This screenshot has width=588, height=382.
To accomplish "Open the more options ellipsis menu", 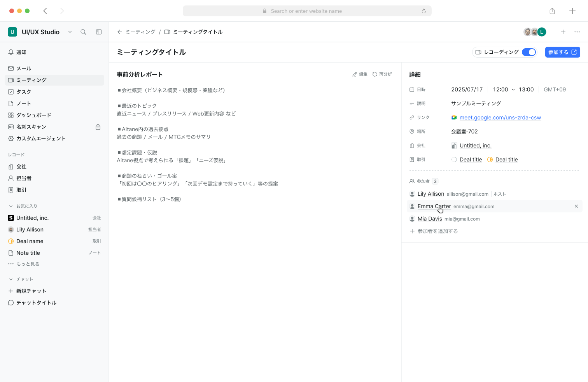I will coord(577,32).
